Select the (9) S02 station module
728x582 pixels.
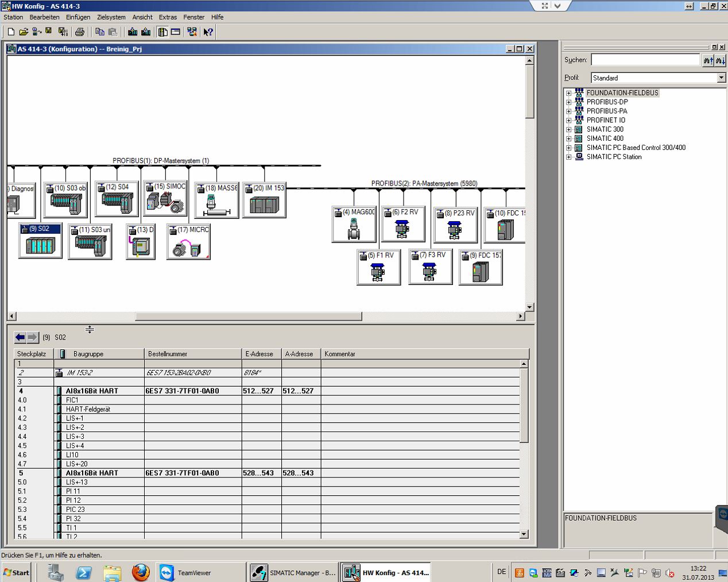tap(40, 241)
